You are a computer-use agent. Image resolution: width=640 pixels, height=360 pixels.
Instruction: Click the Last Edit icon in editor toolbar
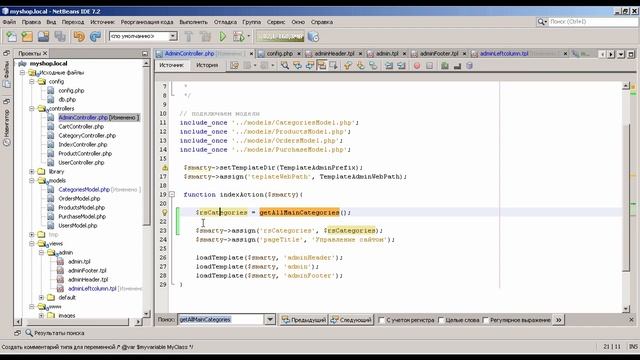[x=234, y=65]
